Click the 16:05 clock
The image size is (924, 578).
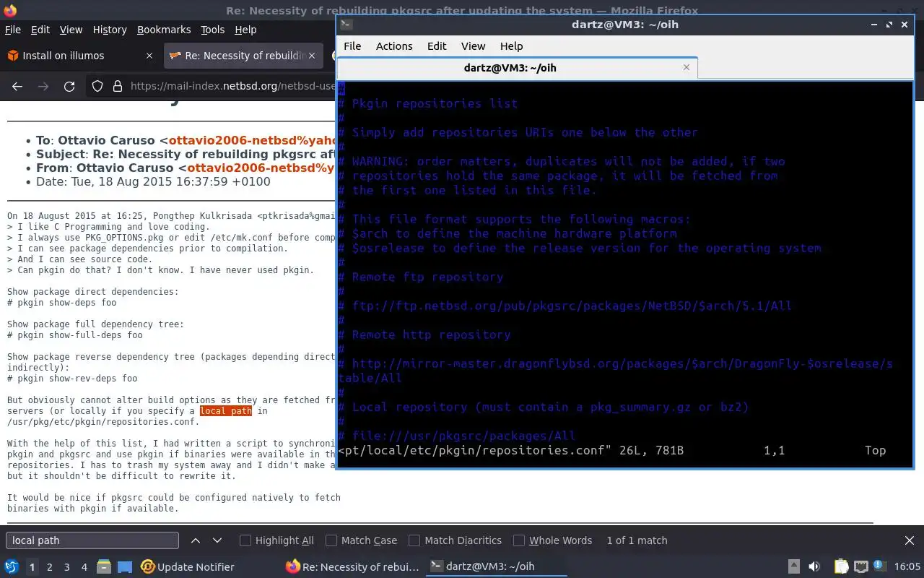tap(907, 567)
